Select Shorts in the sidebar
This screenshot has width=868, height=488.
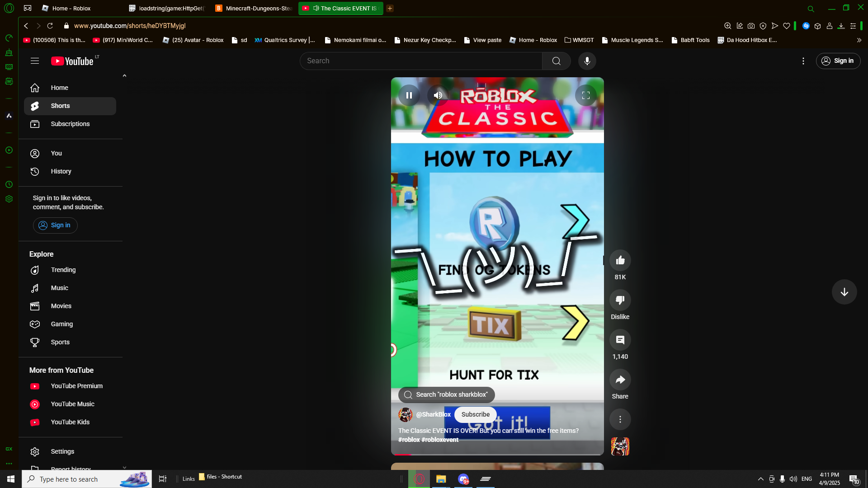click(x=70, y=106)
